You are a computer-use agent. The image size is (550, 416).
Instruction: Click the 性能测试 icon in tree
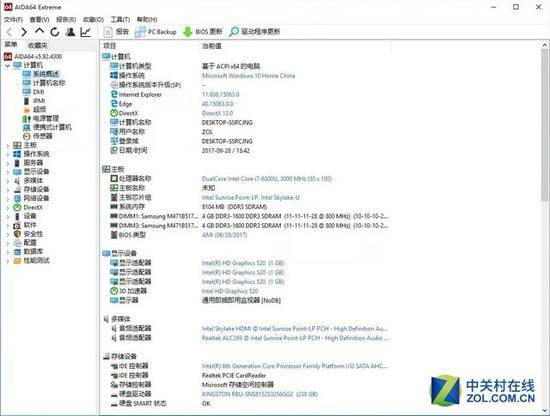click(17, 261)
